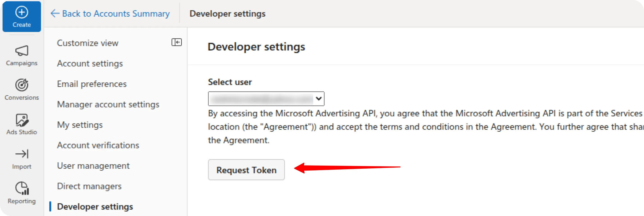This screenshot has height=216, width=644.
Task: Go to Email preferences
Action: 92,84
